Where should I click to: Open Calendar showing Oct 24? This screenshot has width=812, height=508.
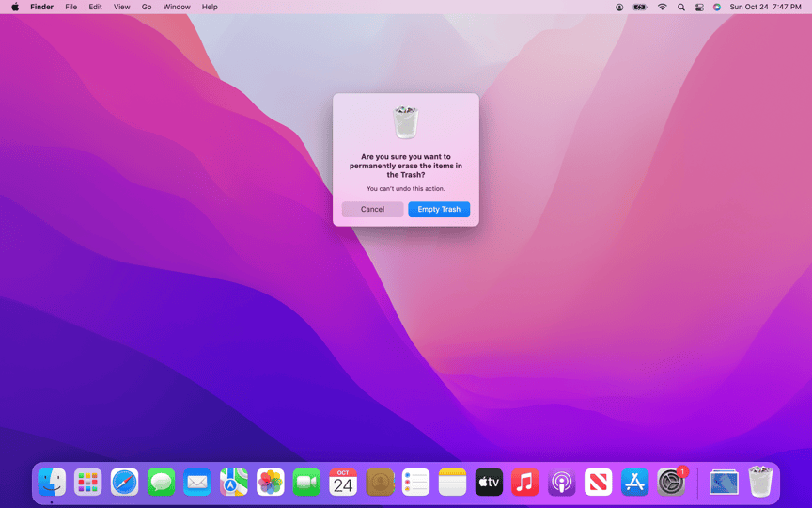(x=343, y=482)
